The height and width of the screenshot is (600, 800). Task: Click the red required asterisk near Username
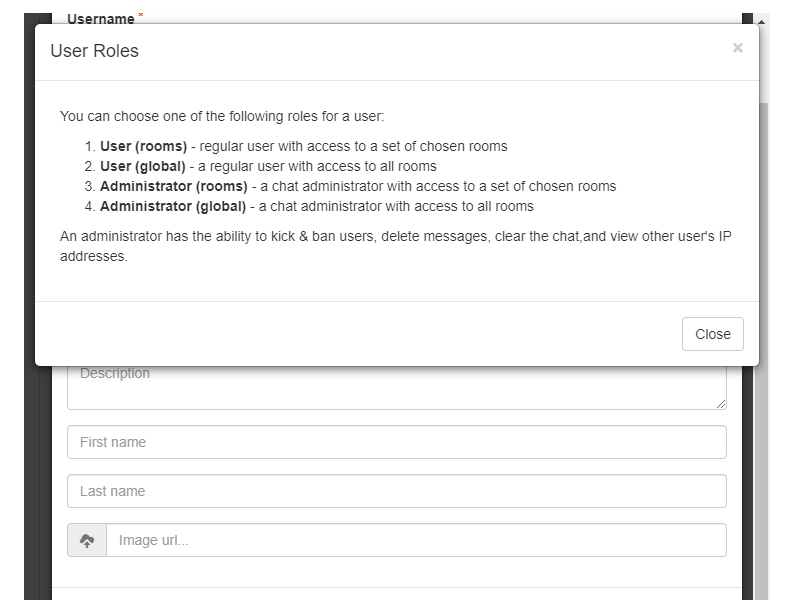141,16
